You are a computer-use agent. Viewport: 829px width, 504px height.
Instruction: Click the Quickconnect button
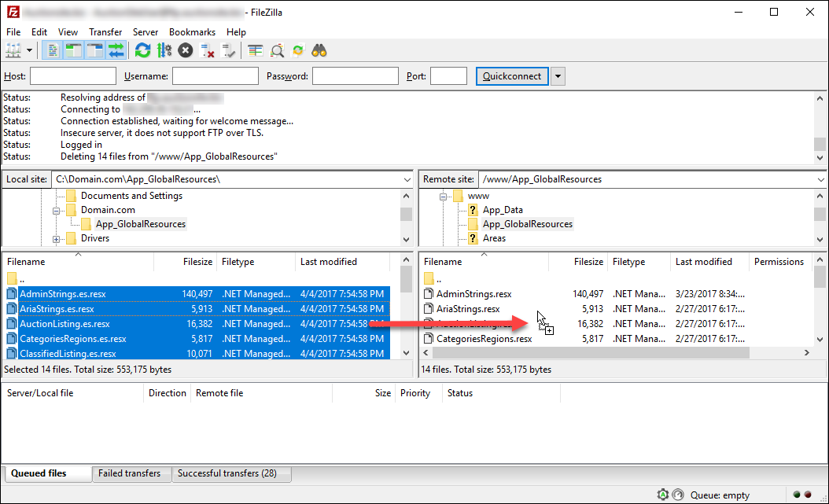pos(512,76)
